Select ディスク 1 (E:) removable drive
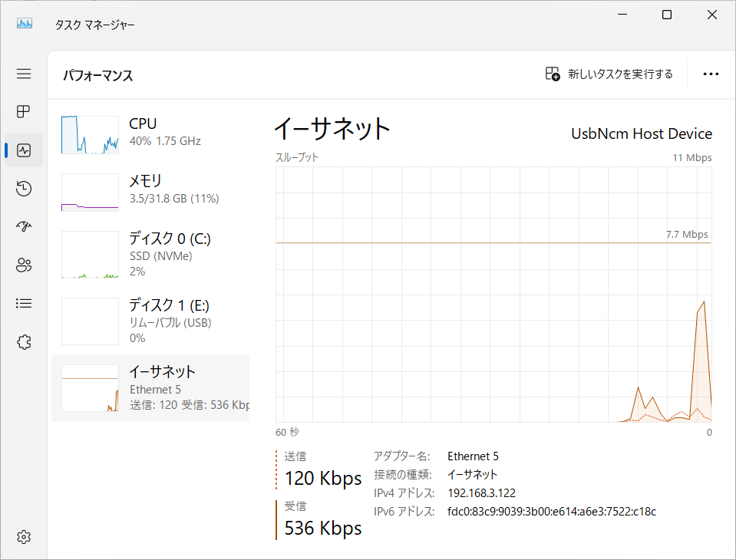Image resolution: width=736 pixels, height=560 pixels. [x=150, y=321]
